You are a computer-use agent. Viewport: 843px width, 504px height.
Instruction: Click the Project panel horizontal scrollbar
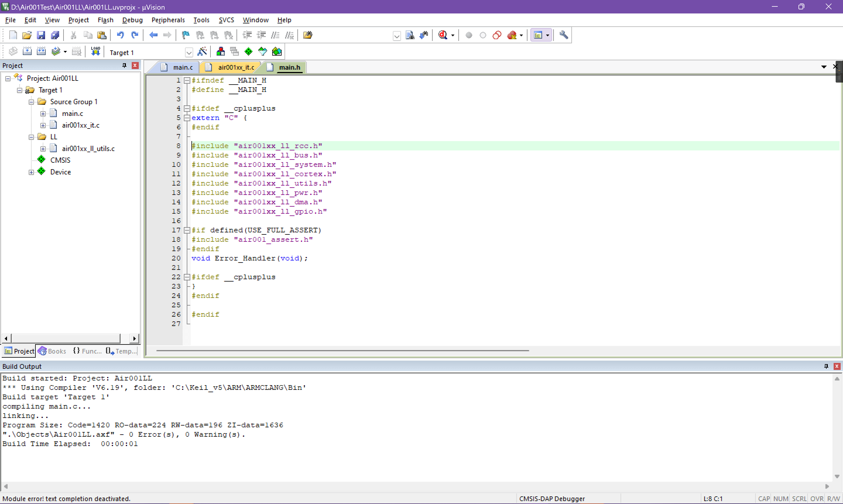[x=66, y=338]
